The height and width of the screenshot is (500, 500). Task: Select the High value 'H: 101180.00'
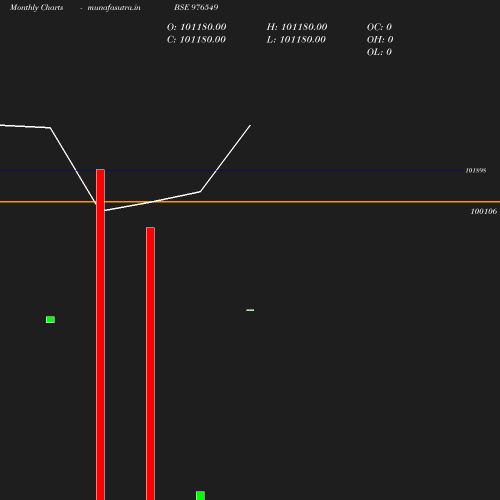(297, 27)
